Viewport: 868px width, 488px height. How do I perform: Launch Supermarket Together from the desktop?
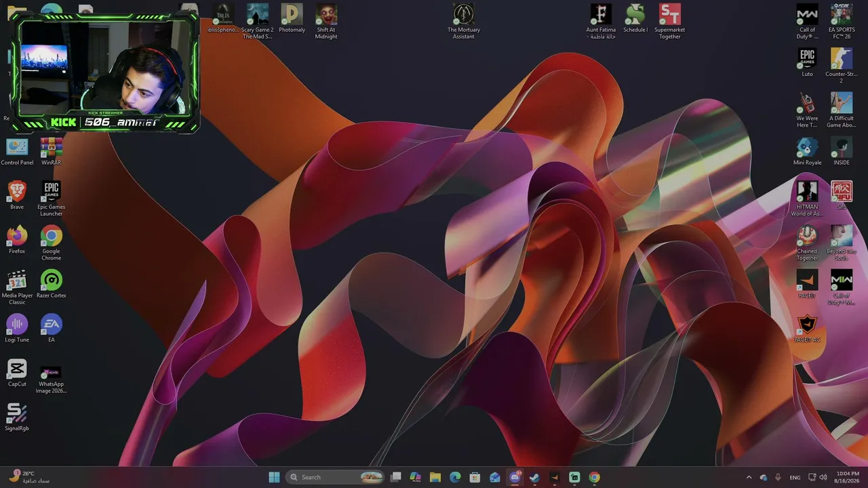[x=670, y=22]
